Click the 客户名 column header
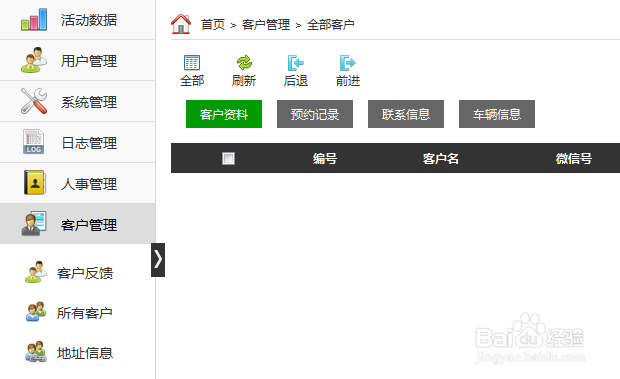This screenshot has height=379, width=620. click(x=441, y=158)
